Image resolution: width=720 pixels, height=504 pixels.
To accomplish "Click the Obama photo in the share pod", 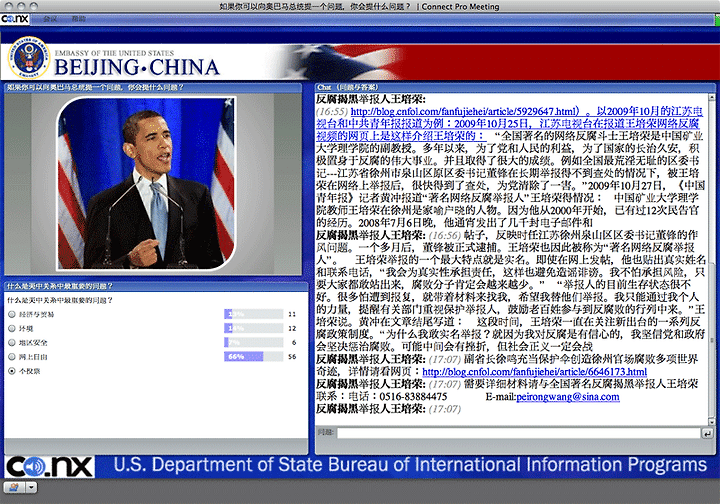I will (146, 184).
